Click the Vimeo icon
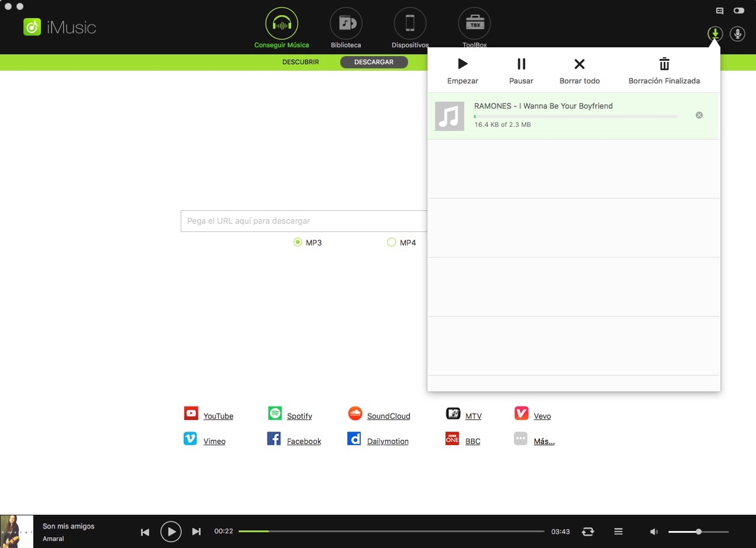 point(190,439)
